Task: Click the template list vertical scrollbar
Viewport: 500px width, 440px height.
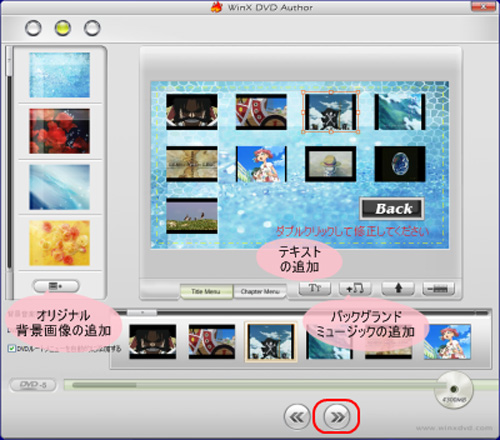Action: click(x=9, y=172)
